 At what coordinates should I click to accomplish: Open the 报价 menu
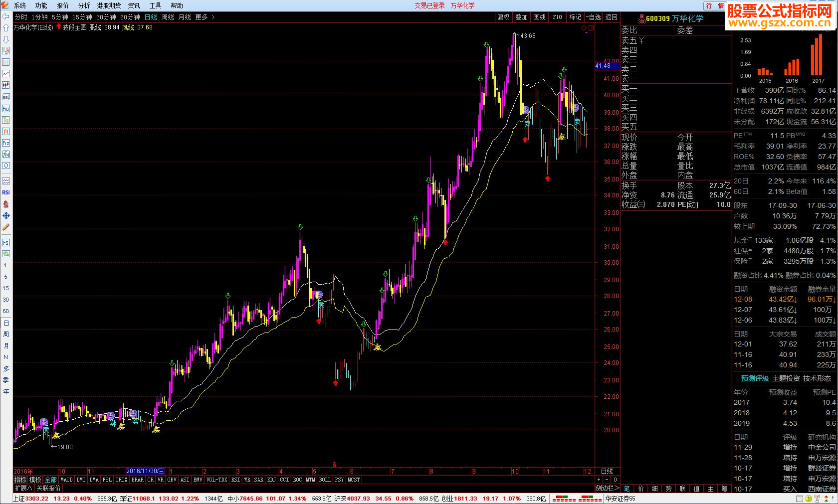(x=63, y=5)
